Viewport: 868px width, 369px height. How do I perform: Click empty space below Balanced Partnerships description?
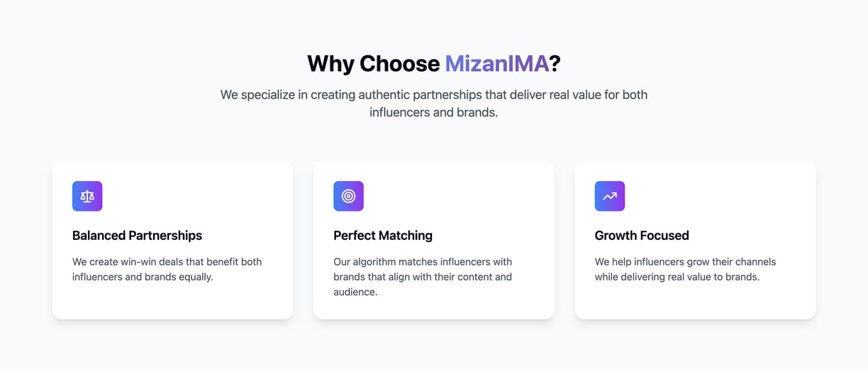(172, 301)
